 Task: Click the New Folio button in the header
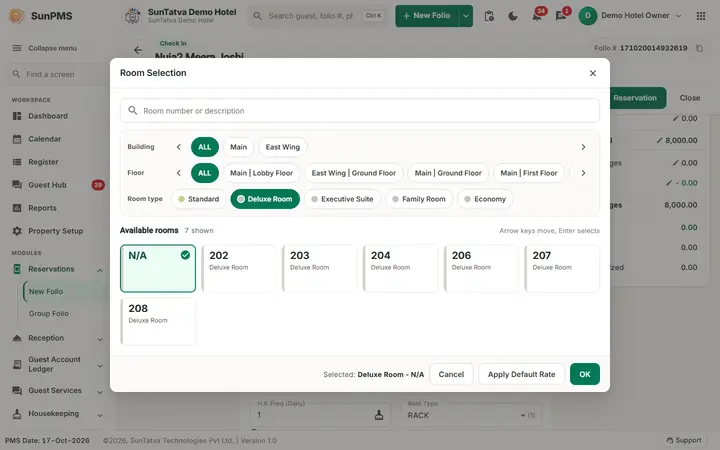(x=427, y=16)
